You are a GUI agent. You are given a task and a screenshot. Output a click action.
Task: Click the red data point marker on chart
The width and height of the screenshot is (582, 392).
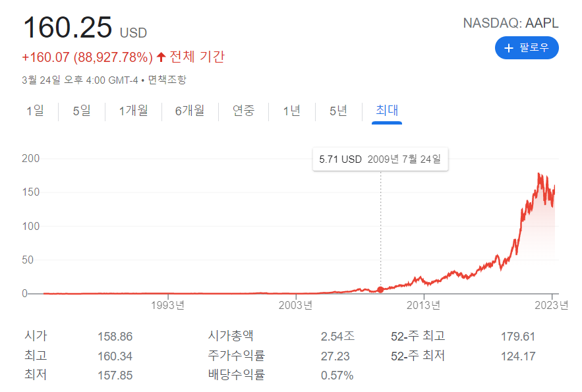tap(380, 290)
